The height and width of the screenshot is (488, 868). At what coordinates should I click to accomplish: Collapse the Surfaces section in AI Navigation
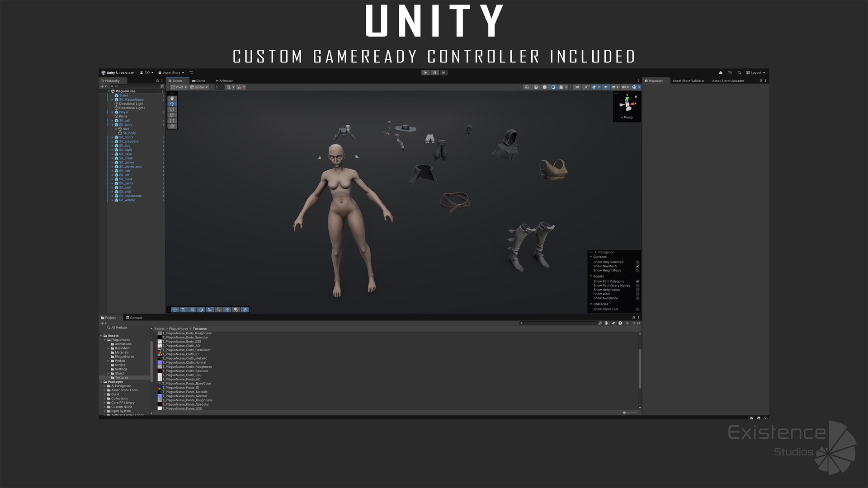591,257
